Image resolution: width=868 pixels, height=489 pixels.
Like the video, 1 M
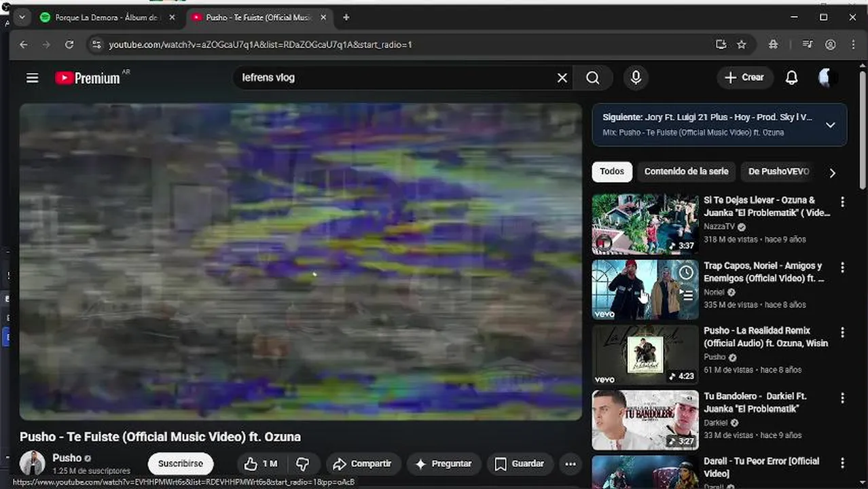tap(262, 464)
